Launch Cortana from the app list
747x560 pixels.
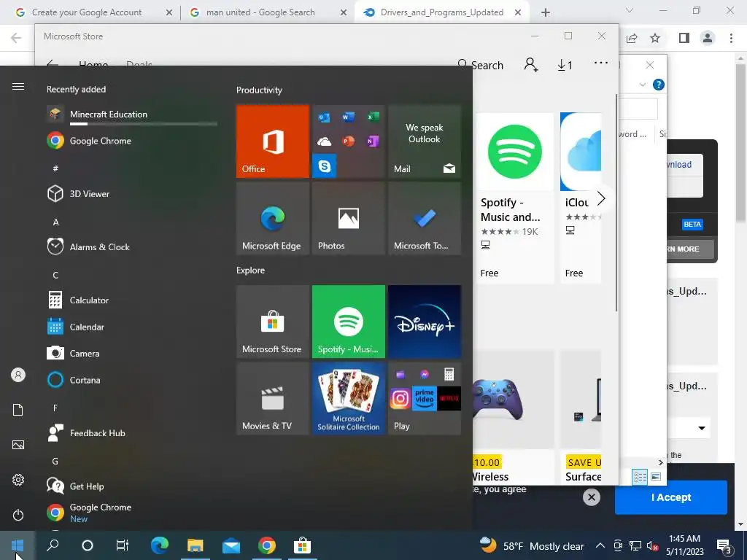[x=132, y=380]
